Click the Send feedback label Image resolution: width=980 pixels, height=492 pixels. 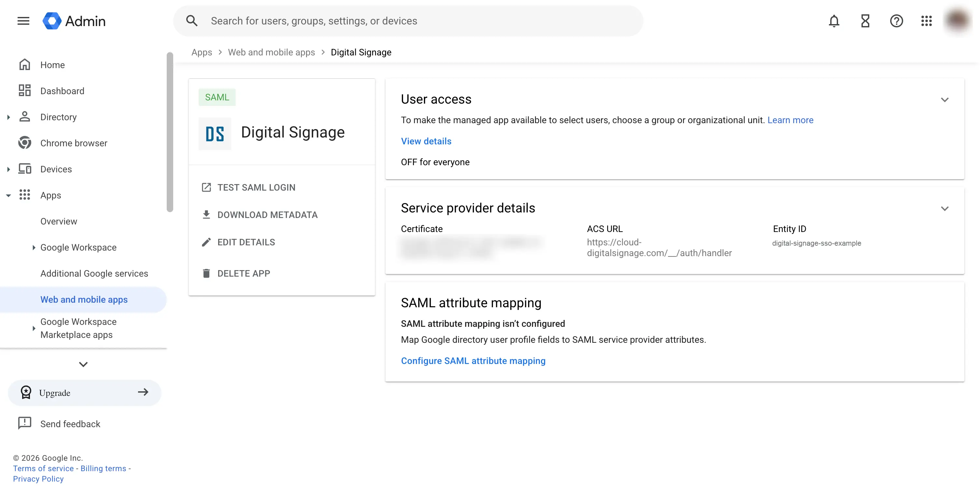(x=70, y=424)
